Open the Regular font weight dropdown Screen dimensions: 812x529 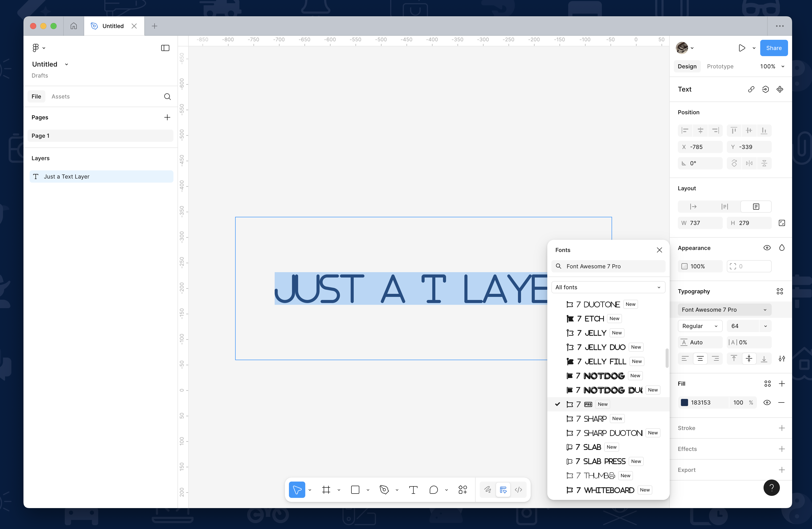point(700,326)
